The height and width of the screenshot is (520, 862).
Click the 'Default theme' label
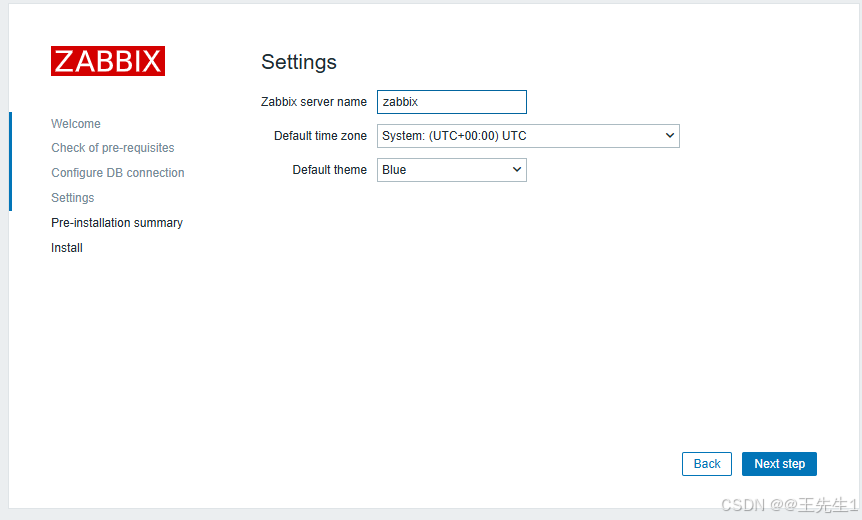click(329, 170)
